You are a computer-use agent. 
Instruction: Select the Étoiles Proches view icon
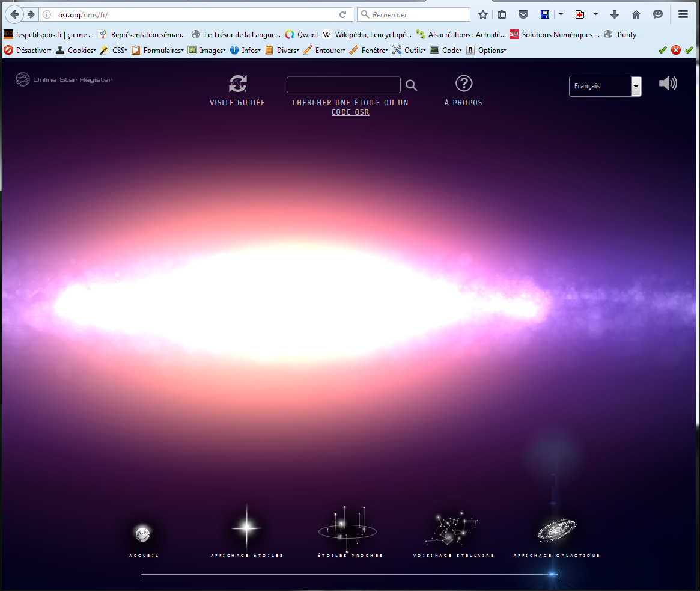point(347,528)
